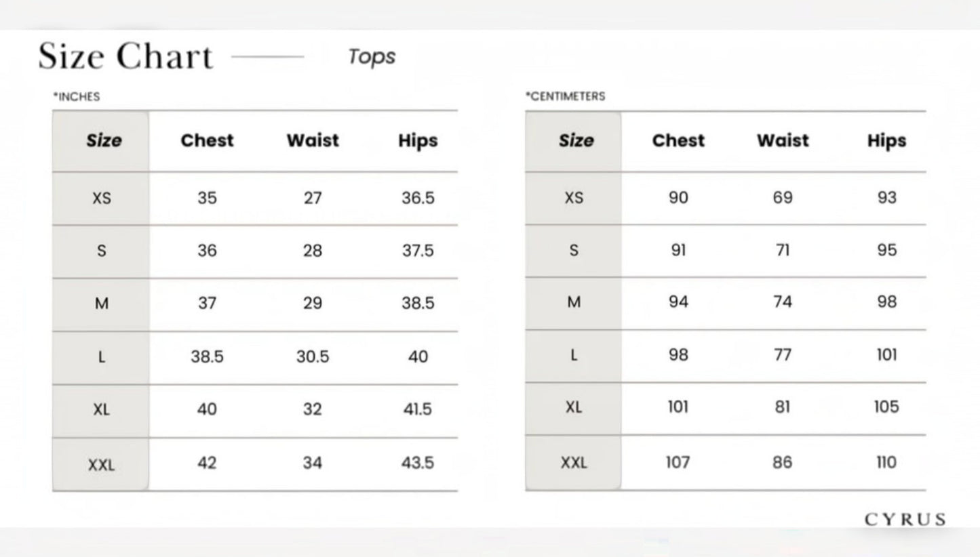Click the *INCHES table label
This screenshot has width=980, height=557.
coord(77,97)
